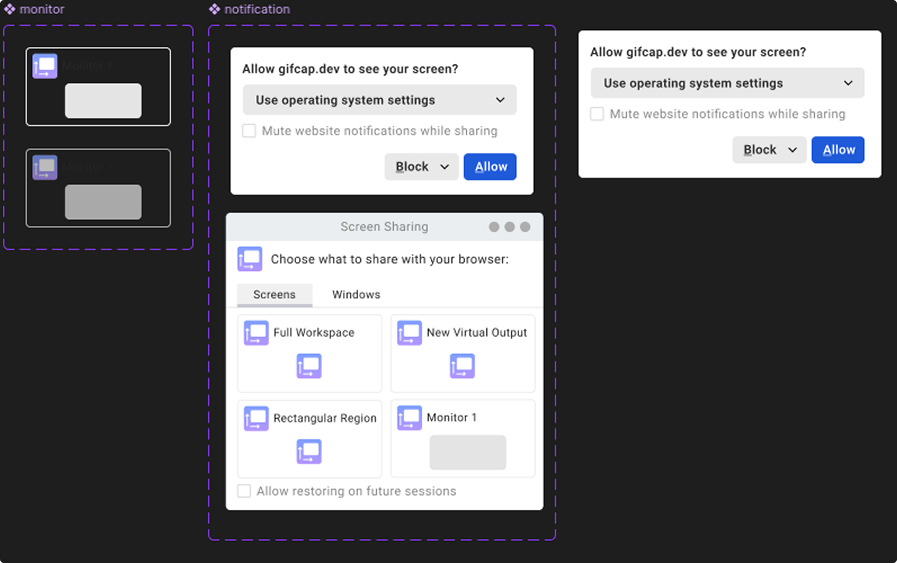The image size is (897, 563).
Task: Select the diamond icon beside the monitor label
Action: (x=9, y=9)
